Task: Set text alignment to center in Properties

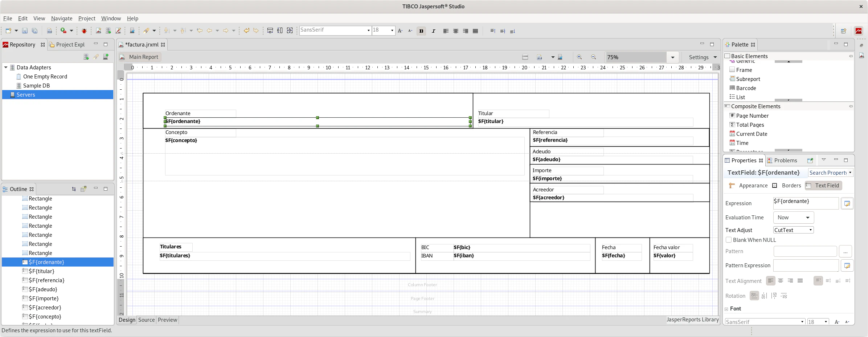Action: pyautogui.click(x=781, y=280)
